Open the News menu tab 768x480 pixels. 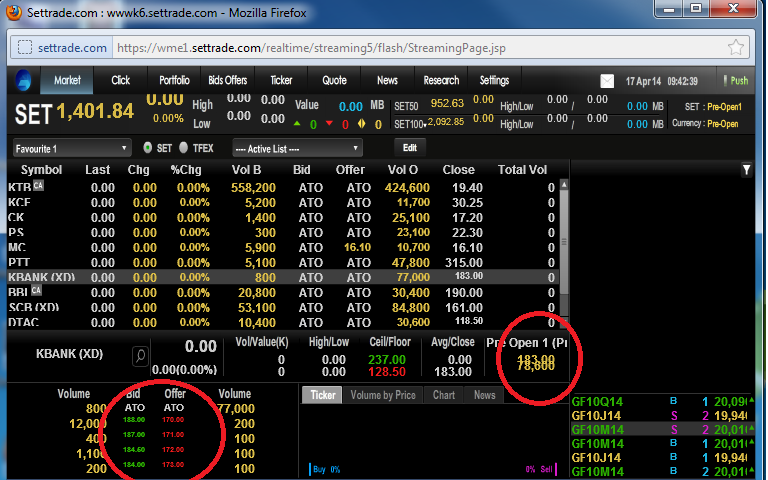[x=387, y=80]
